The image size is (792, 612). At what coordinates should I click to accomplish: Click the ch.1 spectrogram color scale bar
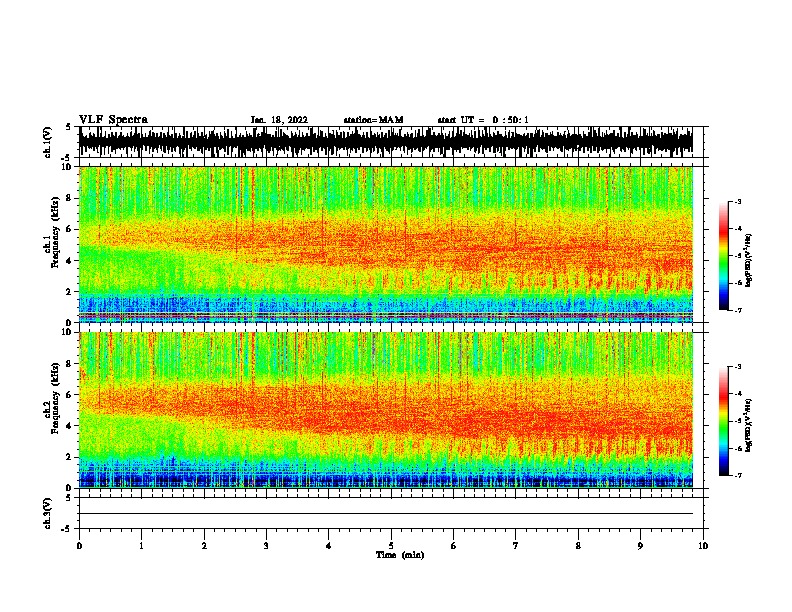point(724,256)
